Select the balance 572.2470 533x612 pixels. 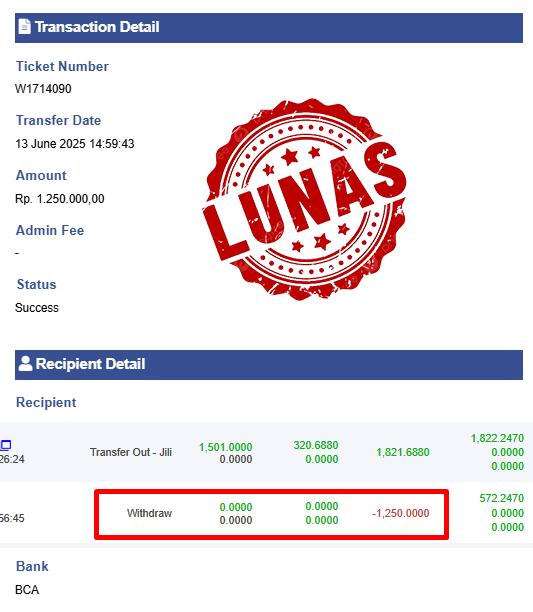point(501,498)
